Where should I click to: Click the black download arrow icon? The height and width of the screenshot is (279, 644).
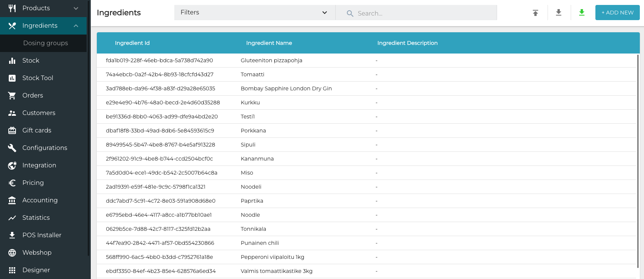pyautogui.click(x=559, y=13)
